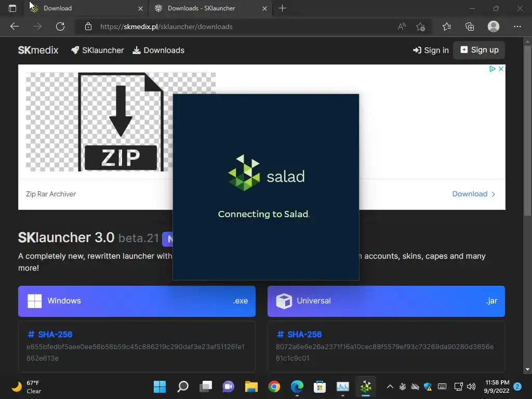Click the Windows SHA-256 hash value

pyautogui.click(x=136, y=352)
